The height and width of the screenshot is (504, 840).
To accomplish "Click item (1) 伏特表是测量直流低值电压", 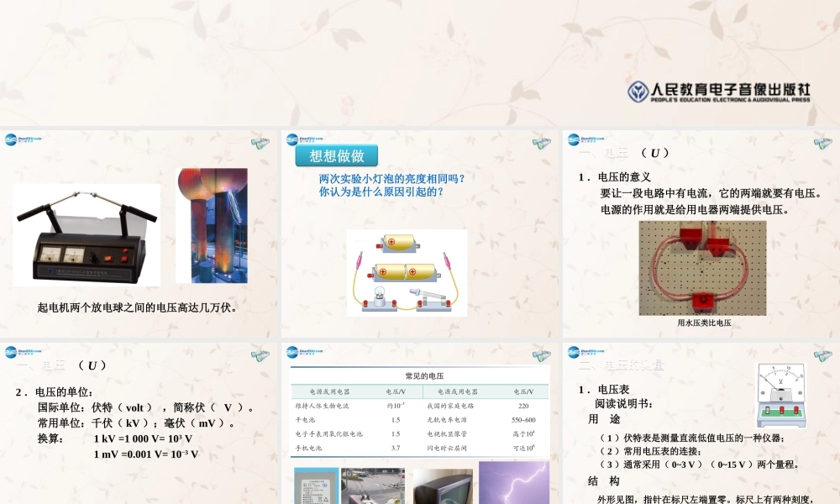I will pos(692,438).
